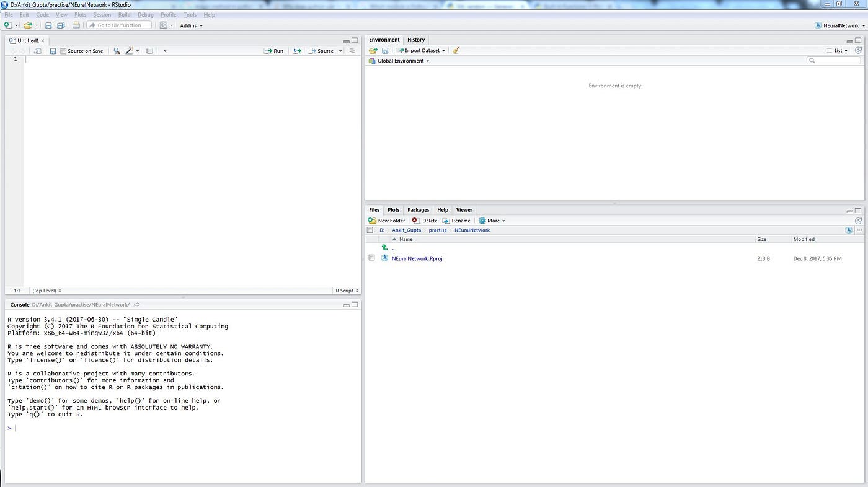Create a folder via New Folder icon
This screenshot has height=487, width=868.
pyautogui.click(x=389, y=220)
